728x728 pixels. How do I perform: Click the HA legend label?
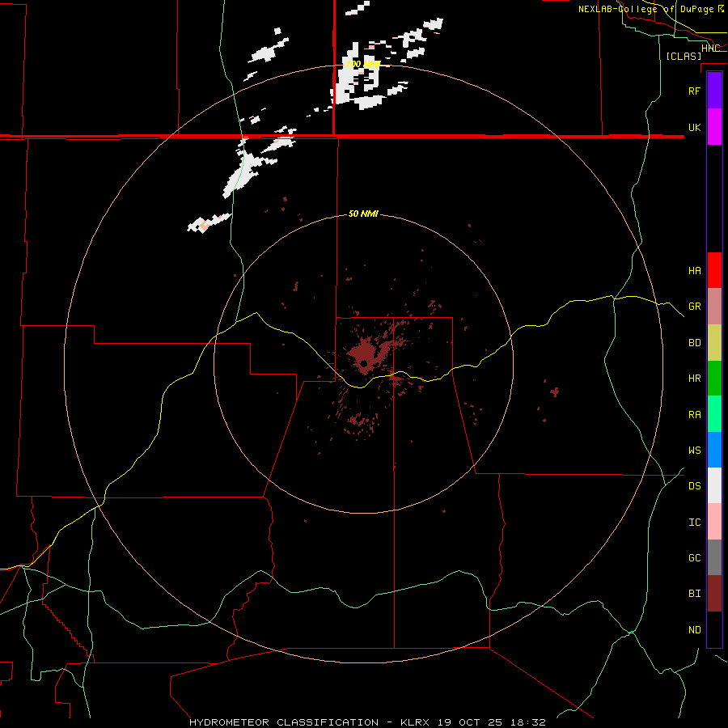pyautogui.click(x=694, y=270)
